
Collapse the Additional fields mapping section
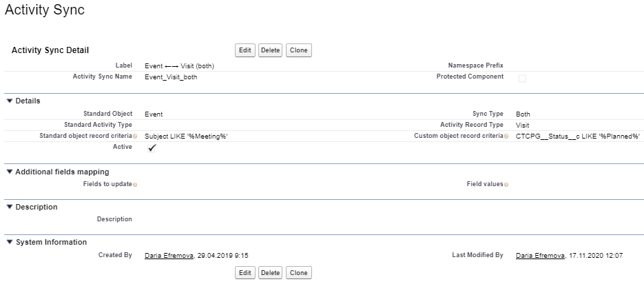tap(10, 172)
